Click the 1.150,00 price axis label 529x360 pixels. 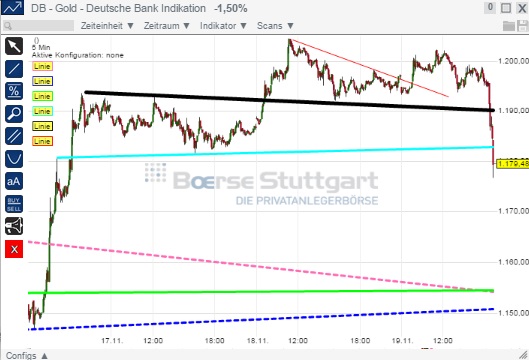click(x=513, y=313)
